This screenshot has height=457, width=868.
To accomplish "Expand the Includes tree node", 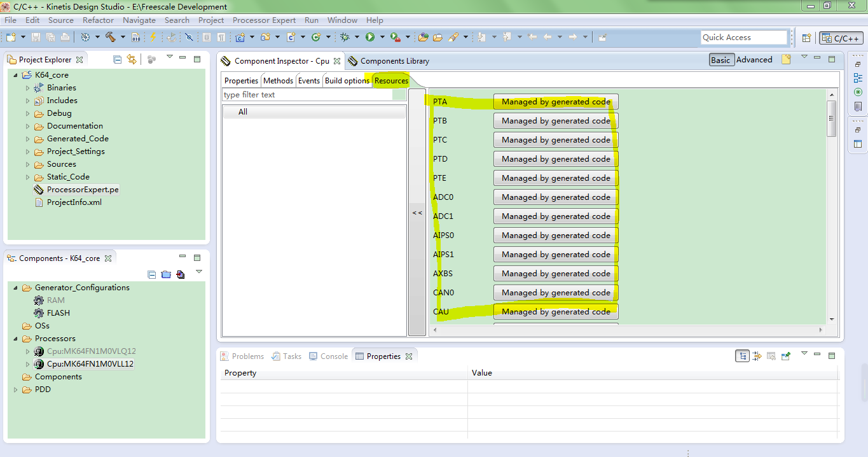I will 27,101.
